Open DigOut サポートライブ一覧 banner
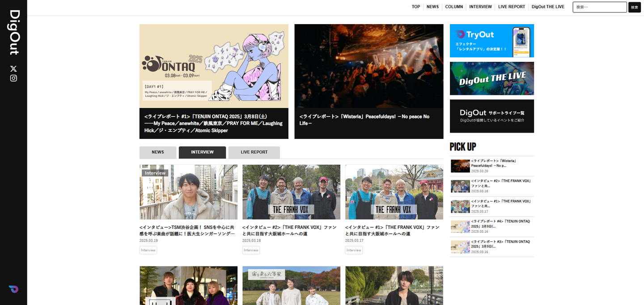Image resolution: width=644 pixels, height=305 pixels. pyautogui.click(x=492, y=116)
